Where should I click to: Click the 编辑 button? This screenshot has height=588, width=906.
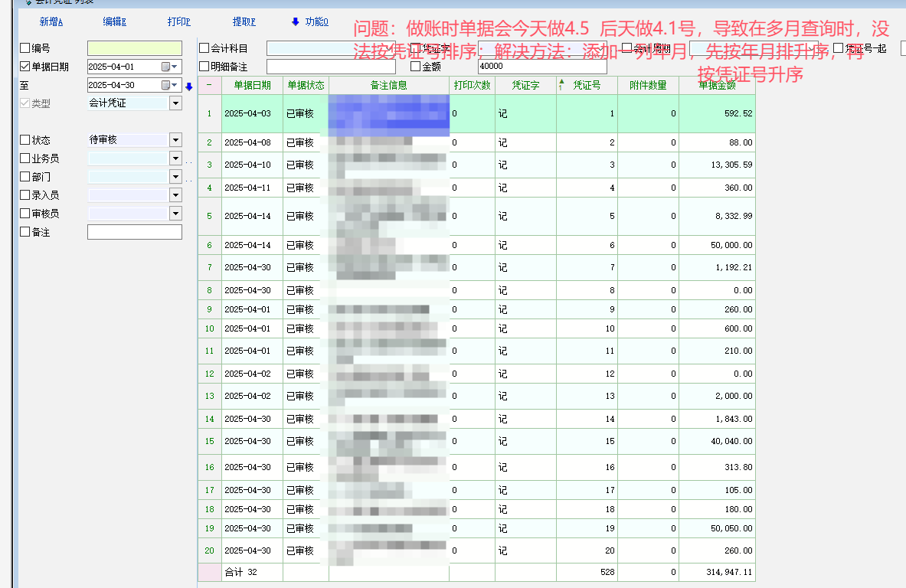point(115,21)
